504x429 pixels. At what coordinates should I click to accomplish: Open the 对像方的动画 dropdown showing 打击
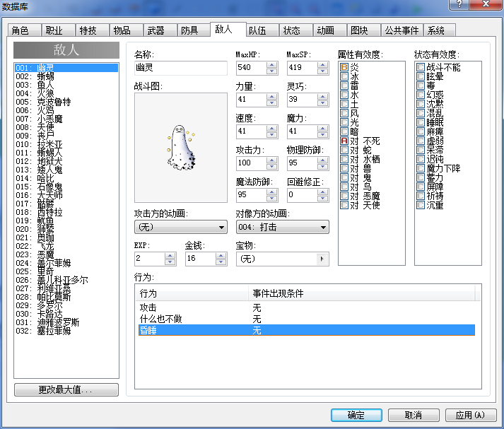point(283,227)
